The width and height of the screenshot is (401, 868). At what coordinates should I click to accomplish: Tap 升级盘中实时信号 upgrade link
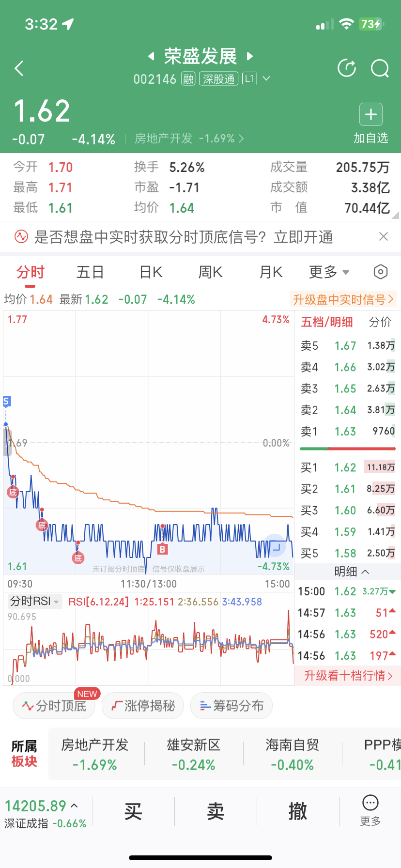(343, 299)
